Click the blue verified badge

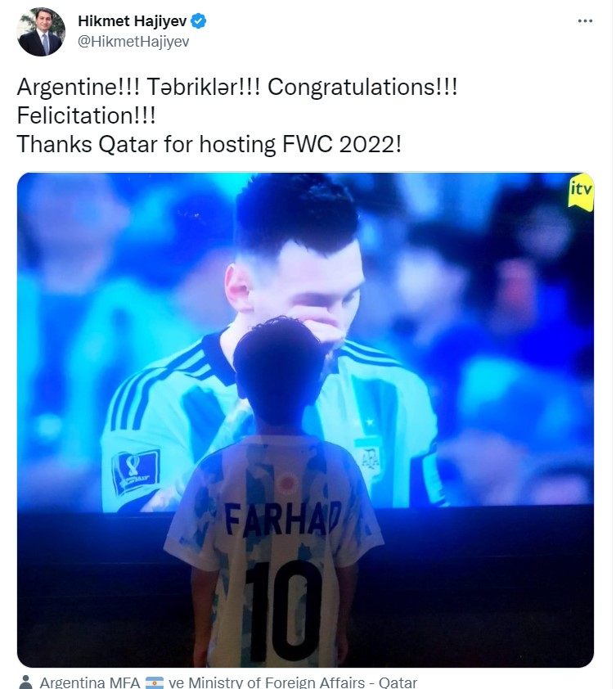pyautogui.click(x=199, y=20)
